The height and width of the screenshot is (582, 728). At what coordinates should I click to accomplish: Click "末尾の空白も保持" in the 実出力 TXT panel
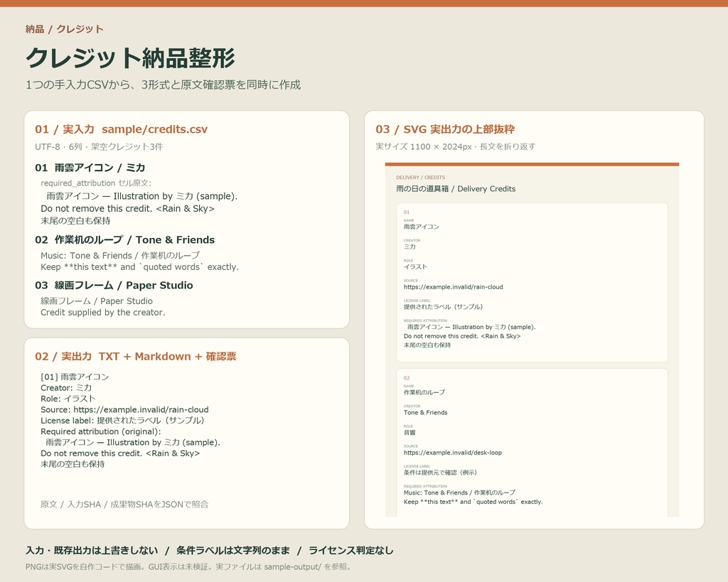pyautogui.click(x=73, y=463)
